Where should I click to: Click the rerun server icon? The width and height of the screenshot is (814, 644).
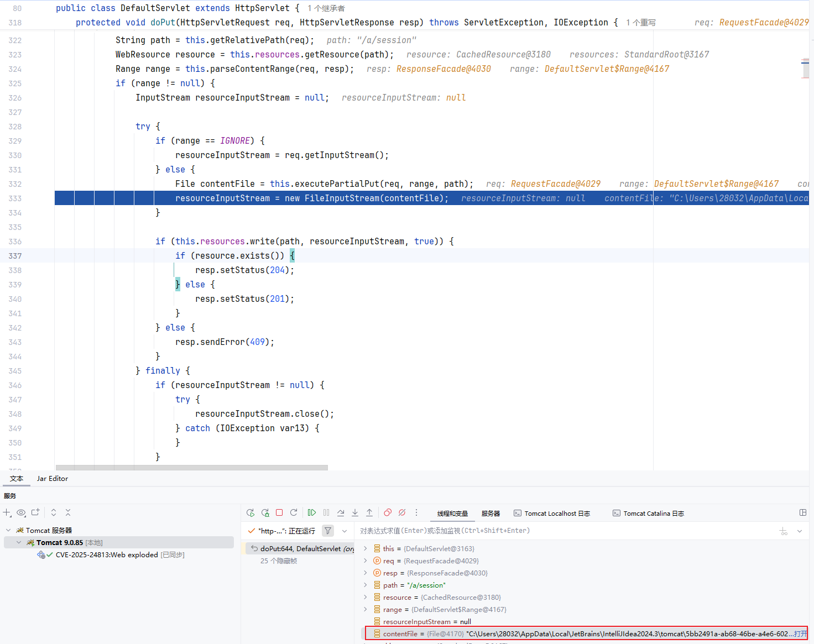tap(251, 512)
